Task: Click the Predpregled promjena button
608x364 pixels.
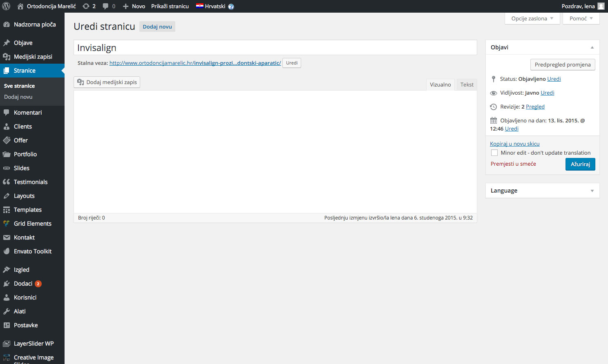Action: coord(563,64)
